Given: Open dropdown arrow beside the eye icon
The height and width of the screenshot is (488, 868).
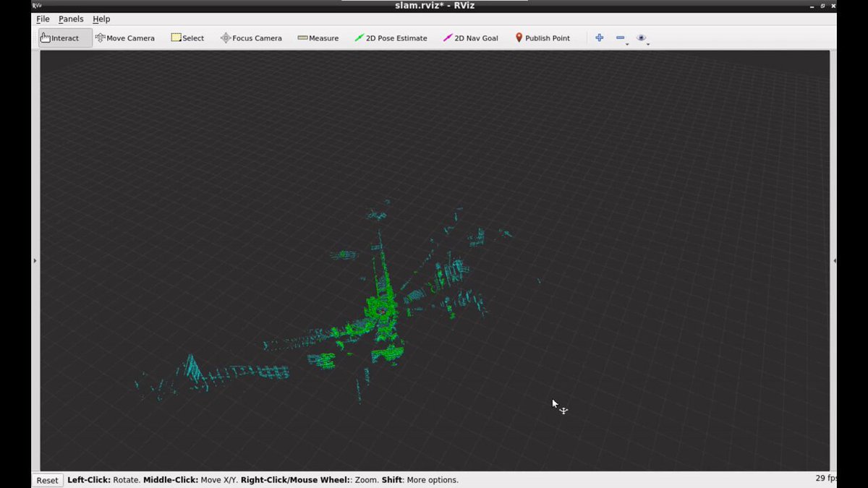Looking at the screenshot, I should 648,44.
